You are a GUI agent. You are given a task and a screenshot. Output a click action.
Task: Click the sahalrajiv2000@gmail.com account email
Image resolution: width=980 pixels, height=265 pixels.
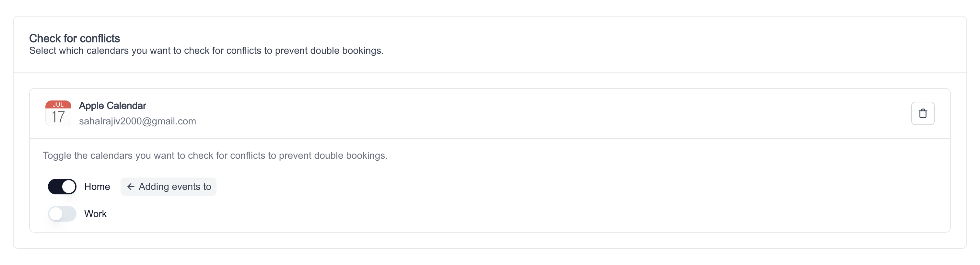click(x=137, y=121)
